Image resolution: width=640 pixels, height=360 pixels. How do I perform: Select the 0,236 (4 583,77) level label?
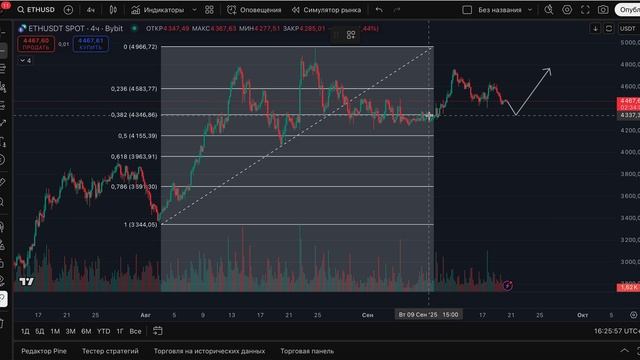pyautogui.click(x=134, y=89)
